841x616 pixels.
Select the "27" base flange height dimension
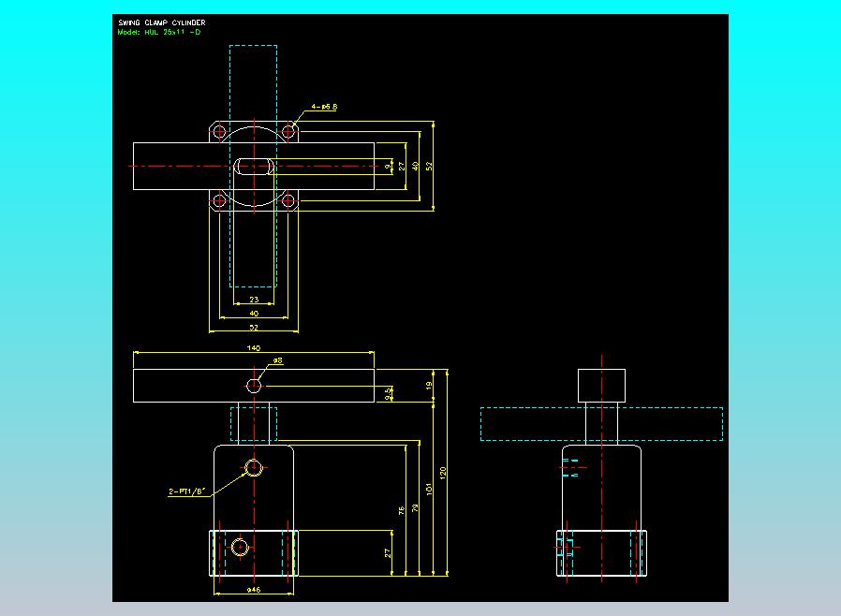pyautogui.click(x=388, y=552)
